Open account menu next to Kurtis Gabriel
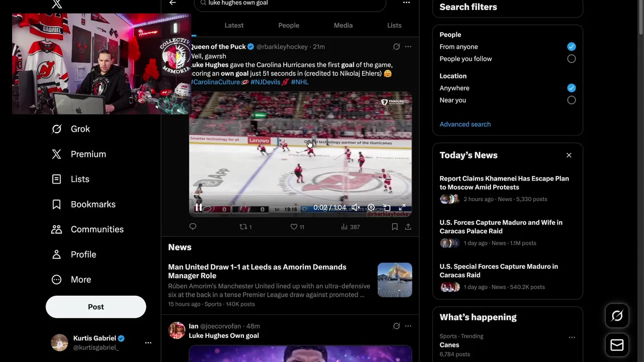The height and width of the screenshot is (362, 644). pos(148,343)
